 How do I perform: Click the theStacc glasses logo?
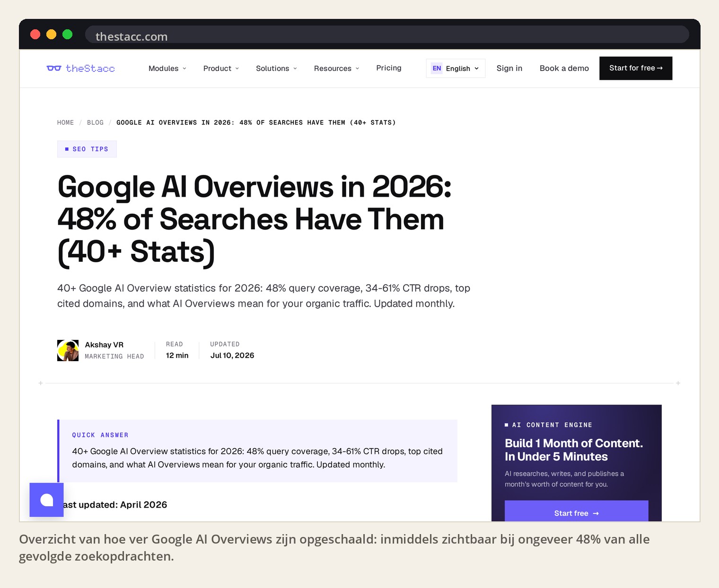[x=80, y=69]
